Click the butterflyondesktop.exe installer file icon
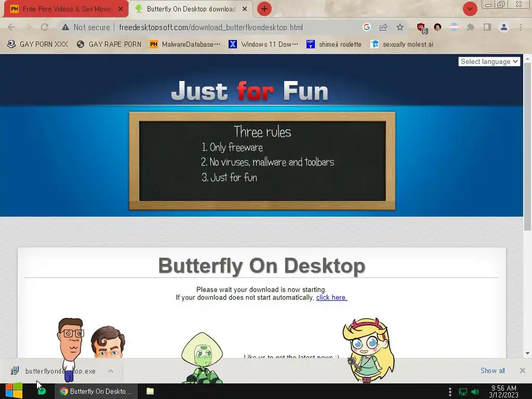Screen dimensions: 532x399 pyautogui.click(x=15, y=371)
